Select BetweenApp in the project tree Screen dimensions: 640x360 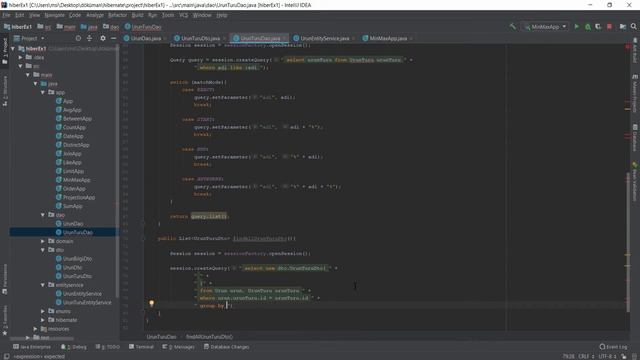click(x=77, y=119)
